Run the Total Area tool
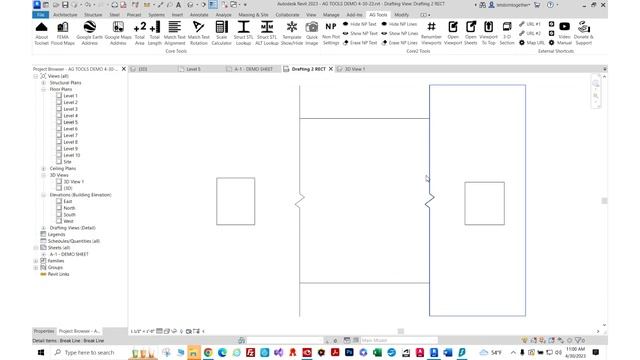This screenshot has width=640, height=360. click(140, 33)
